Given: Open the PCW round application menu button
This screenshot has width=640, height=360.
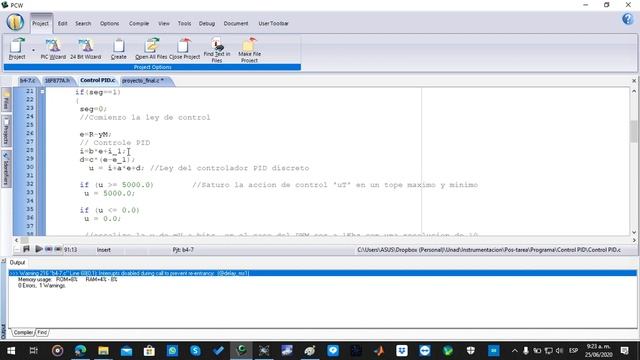Looking at the screenshot, I should 15,22.
